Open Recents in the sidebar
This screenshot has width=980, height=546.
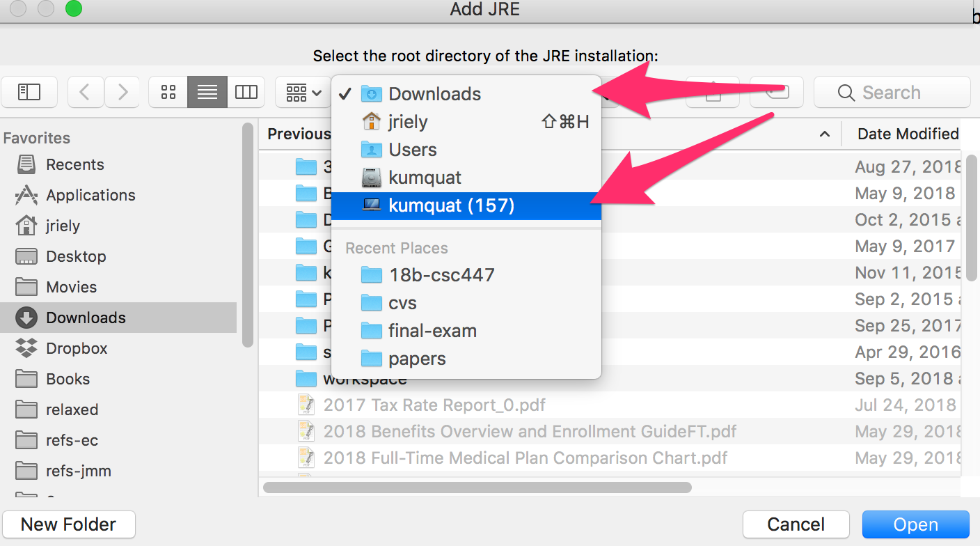click(x=74, y=165)
